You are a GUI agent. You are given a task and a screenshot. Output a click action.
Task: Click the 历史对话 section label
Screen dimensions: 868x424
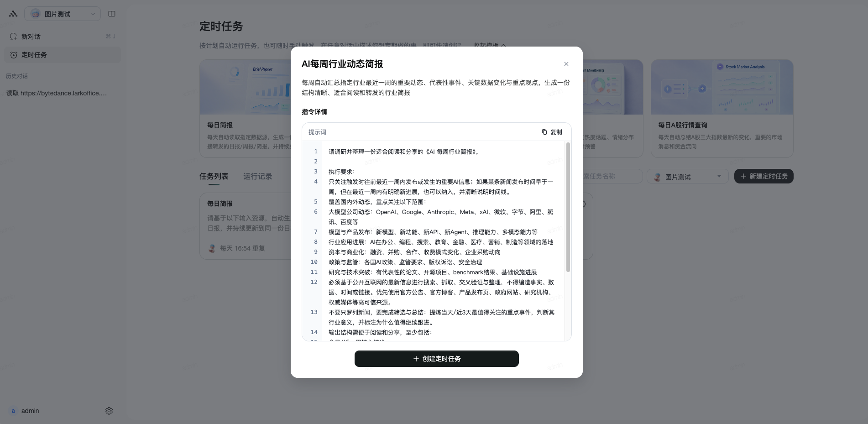click(17, 76)
